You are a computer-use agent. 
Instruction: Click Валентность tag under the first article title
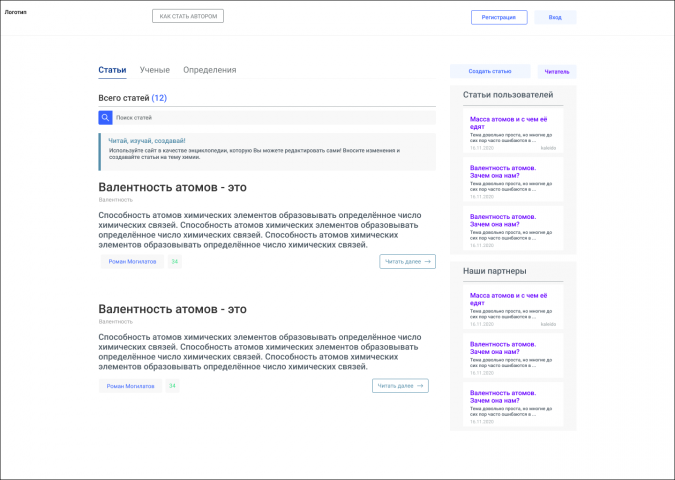tap(116, 200)
